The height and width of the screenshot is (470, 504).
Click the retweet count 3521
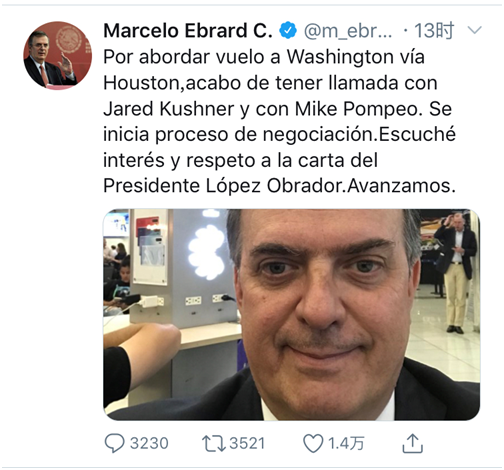[x=247, y=444]
